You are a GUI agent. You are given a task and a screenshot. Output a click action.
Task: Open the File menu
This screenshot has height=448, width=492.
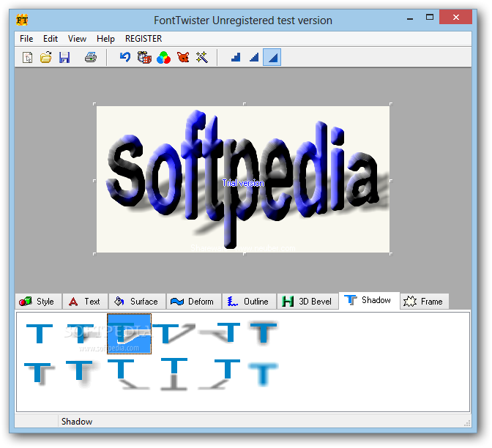(x=26, y=39)
